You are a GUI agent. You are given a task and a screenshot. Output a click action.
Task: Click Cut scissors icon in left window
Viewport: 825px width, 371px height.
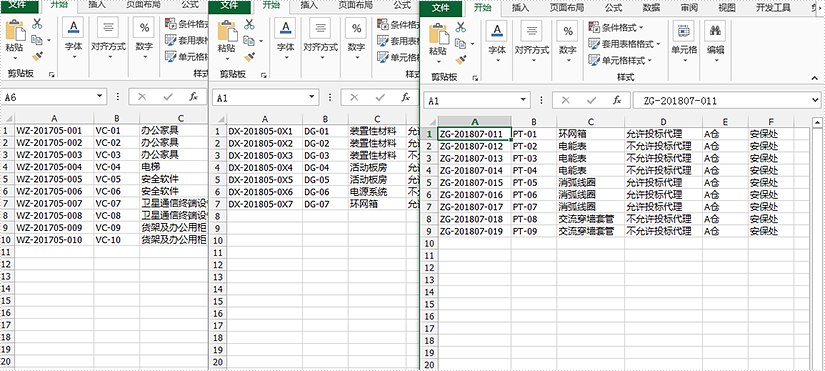click(37, 24)
